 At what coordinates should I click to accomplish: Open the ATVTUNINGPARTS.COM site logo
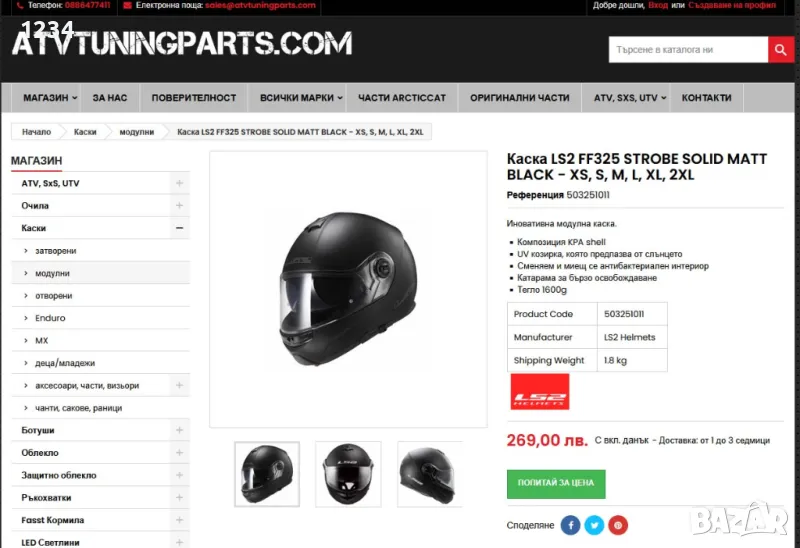(x=182, y=42)
